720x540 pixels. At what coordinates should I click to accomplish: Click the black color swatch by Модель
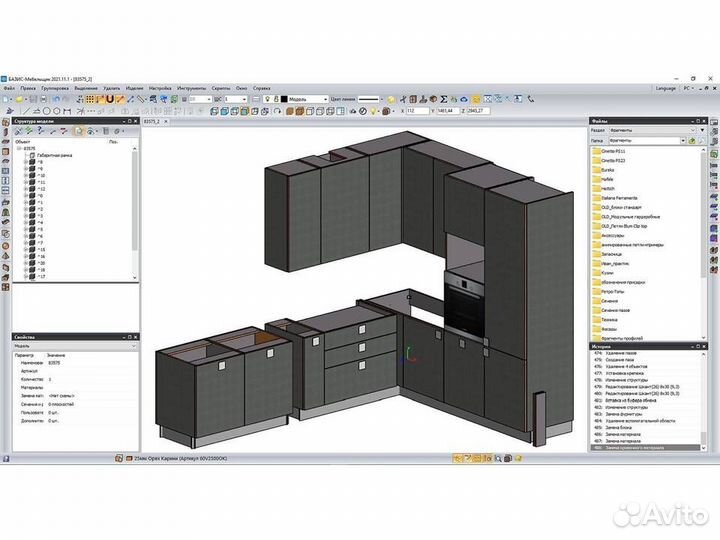tap(284, 100)
